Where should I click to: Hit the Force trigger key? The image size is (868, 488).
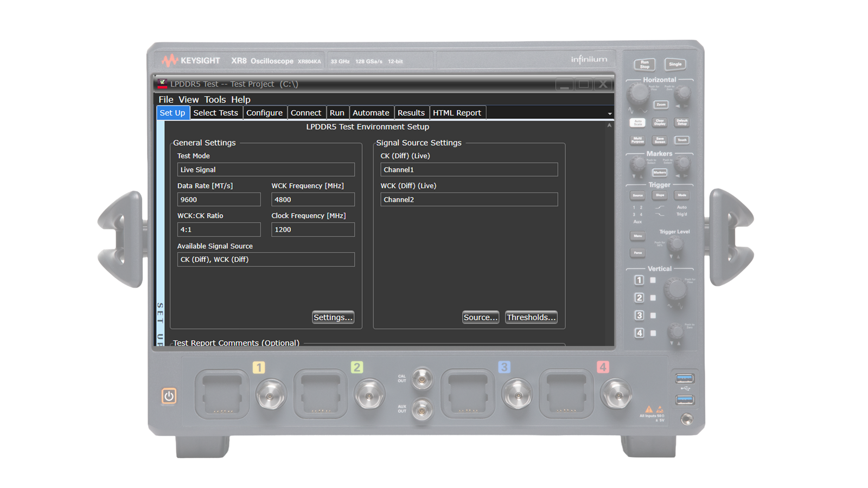tap(638, 253)
